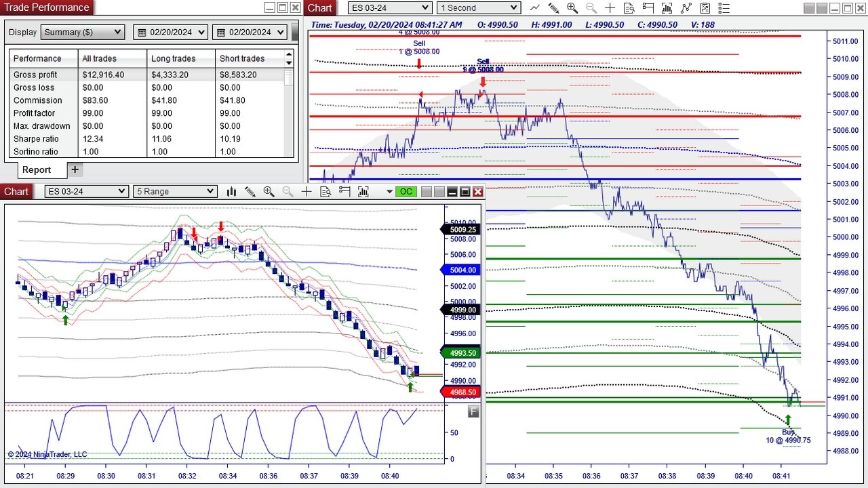Click candlestick bar type icon on 5 Range chart
Image resolution: width=868 pixels, height=488 pixels.
(x=231, y=192)
